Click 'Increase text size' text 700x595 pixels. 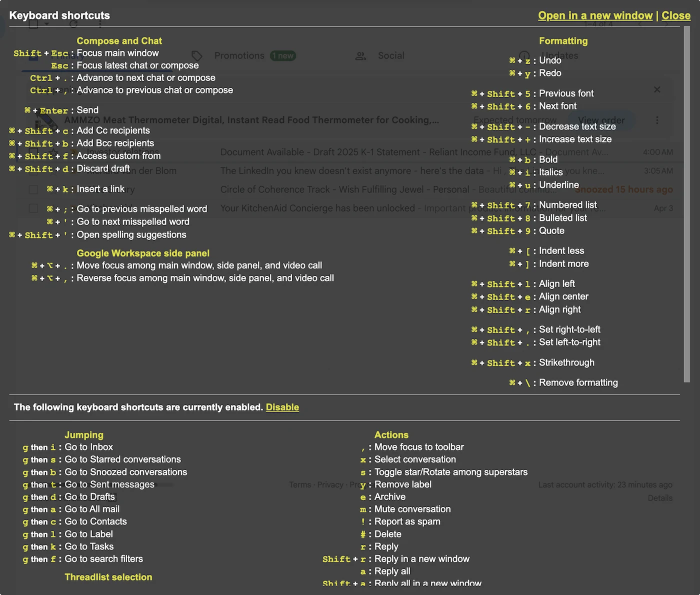coord(575,139)
